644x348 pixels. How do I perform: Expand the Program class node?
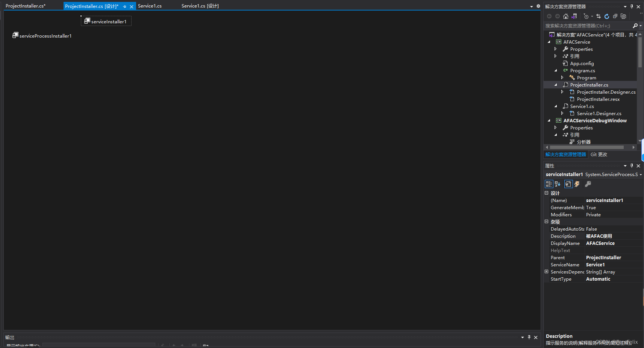562,78
